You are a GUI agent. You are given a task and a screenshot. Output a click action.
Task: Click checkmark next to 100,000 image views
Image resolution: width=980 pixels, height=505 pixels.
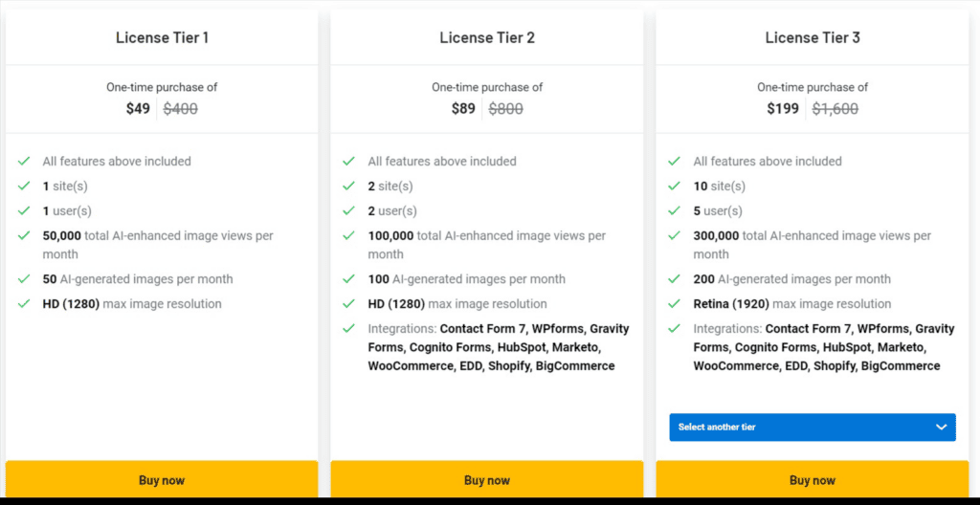point(349,236)
